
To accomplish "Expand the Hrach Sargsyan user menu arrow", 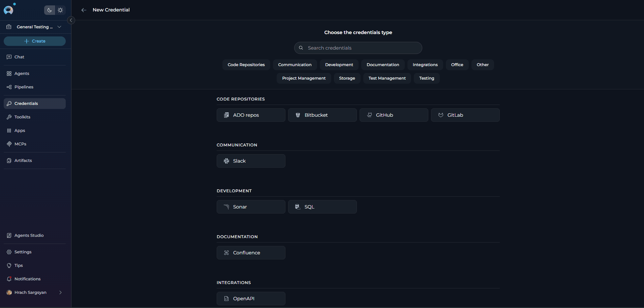I will pyautogui.click(x=60, y=292).
